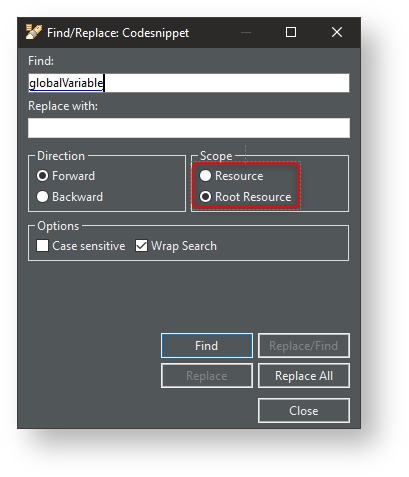Viewport: 409px width, 477px height.
Task: Close the dialog using the X icon
Action: (x=337, y=32)
